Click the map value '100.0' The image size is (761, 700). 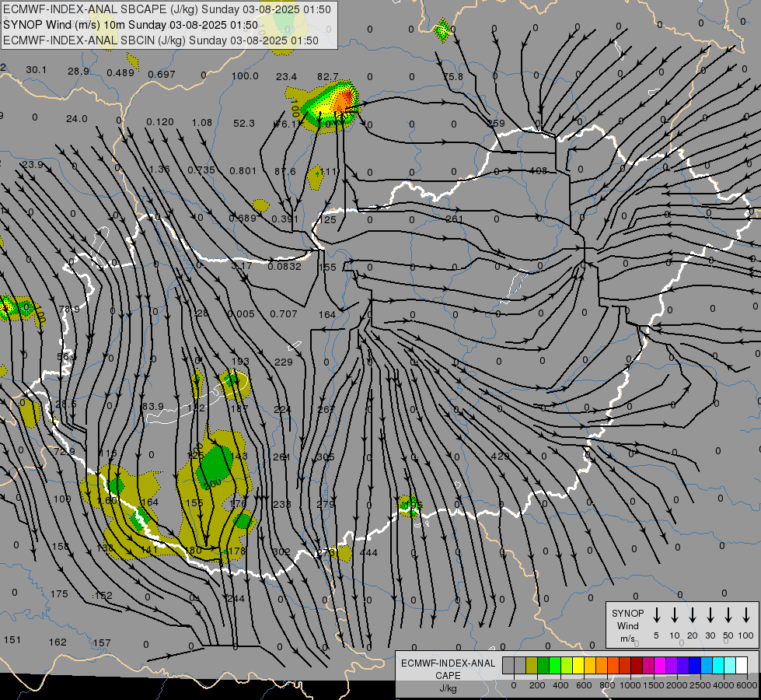point(245,76)
